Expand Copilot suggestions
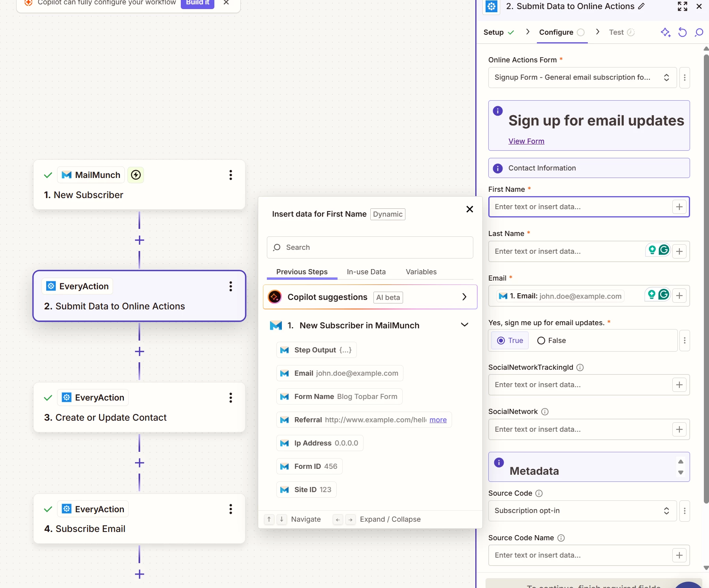Viewport: 709px width, 588px height. [370, 297]
